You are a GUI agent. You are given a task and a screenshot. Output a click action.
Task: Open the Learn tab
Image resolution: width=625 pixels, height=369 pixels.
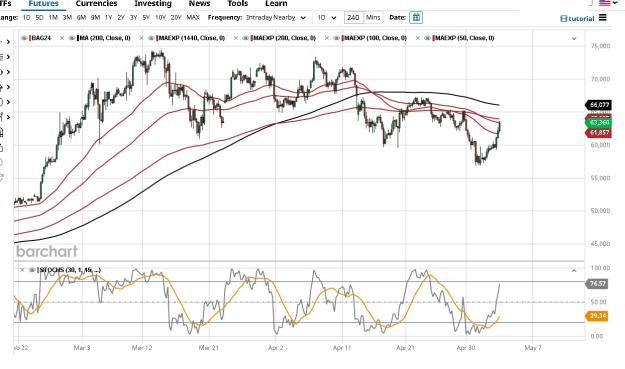276,4
